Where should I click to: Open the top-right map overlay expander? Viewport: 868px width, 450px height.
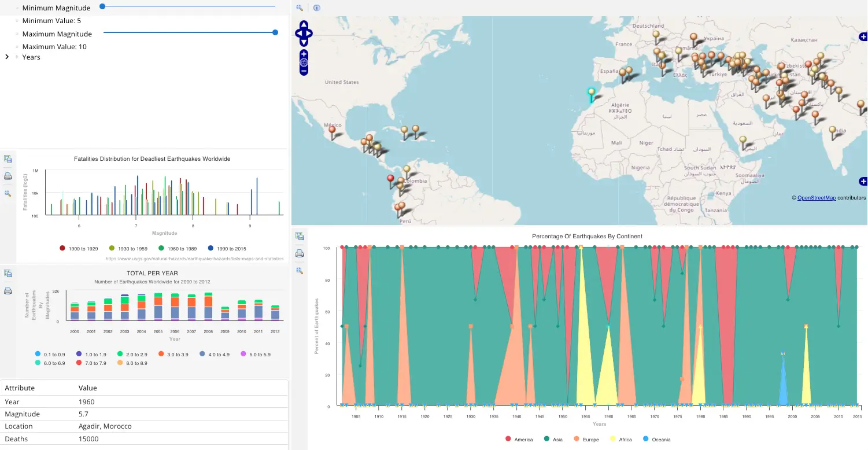[863, 36]
